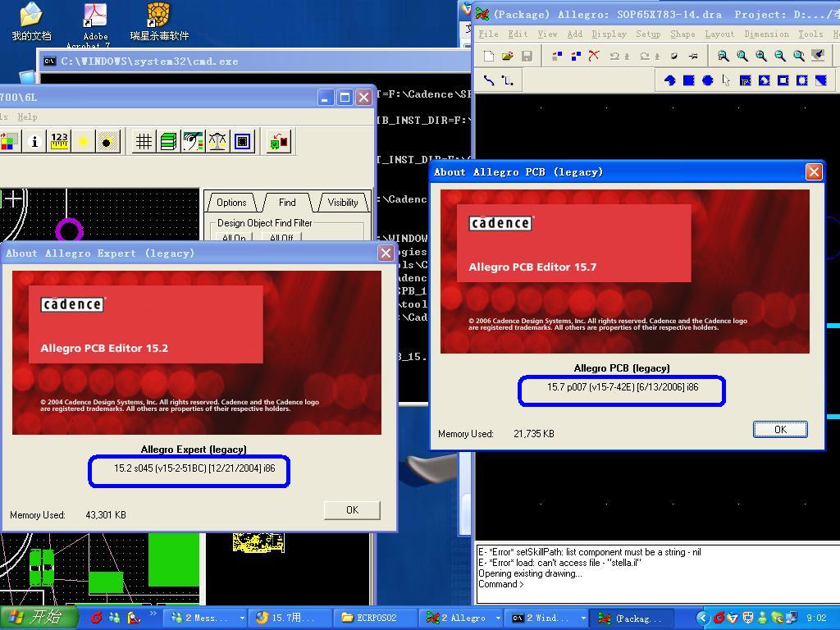Click the cmd.exe window title bar

[254, 61]
